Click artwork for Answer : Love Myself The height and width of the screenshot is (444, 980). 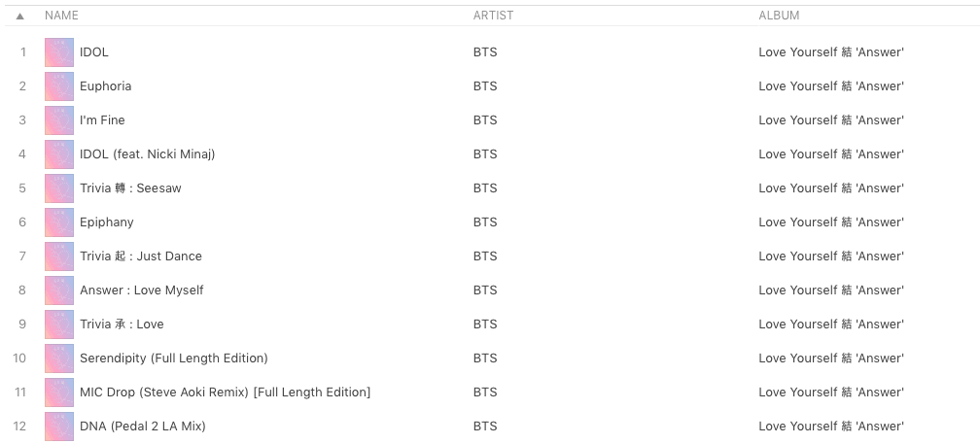pyautogui.click(x=59, y=290)
